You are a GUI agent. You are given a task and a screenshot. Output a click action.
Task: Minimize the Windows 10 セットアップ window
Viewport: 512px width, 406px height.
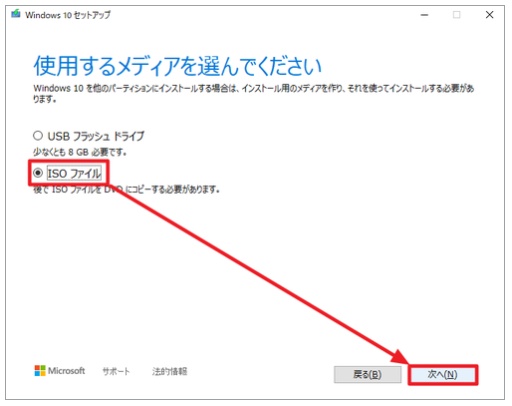pos(424,15)
